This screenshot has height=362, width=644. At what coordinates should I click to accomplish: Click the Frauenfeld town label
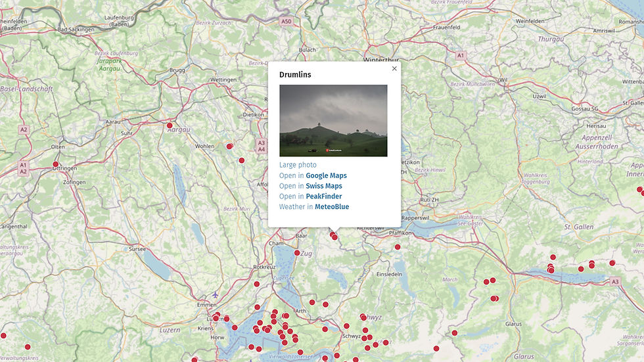click(446, 28)
